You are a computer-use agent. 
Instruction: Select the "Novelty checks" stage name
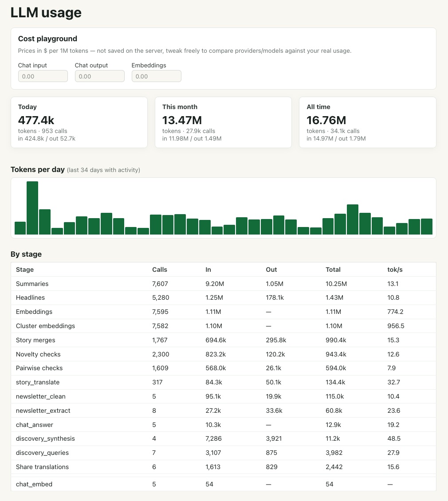(39, 354)
